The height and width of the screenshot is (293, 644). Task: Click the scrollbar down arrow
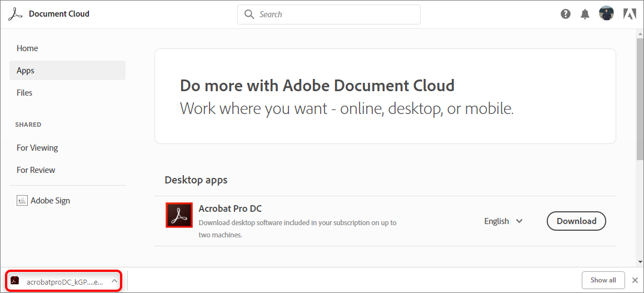point(640,261)
